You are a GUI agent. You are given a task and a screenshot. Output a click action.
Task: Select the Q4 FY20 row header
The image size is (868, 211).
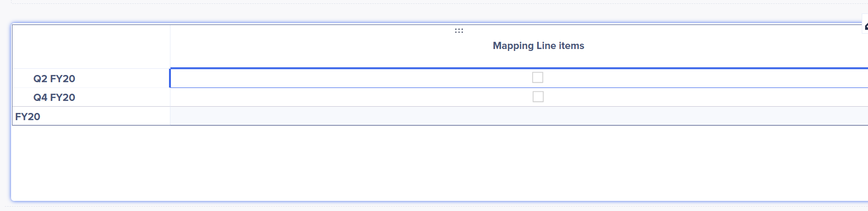pyautogui.click(x=91, y=97)
